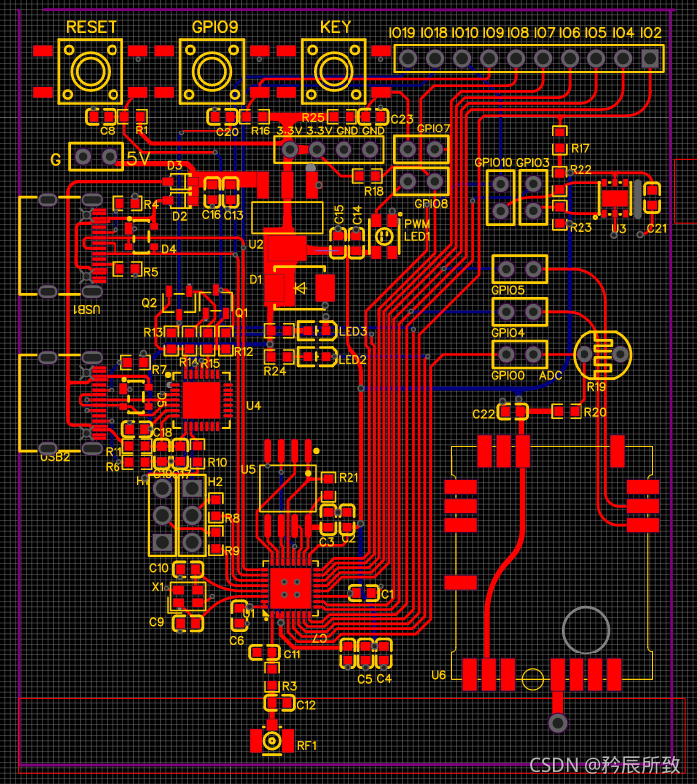Click the U3 chip label
This screenshot has height=784, width=697.
click(x=618, y=228)
